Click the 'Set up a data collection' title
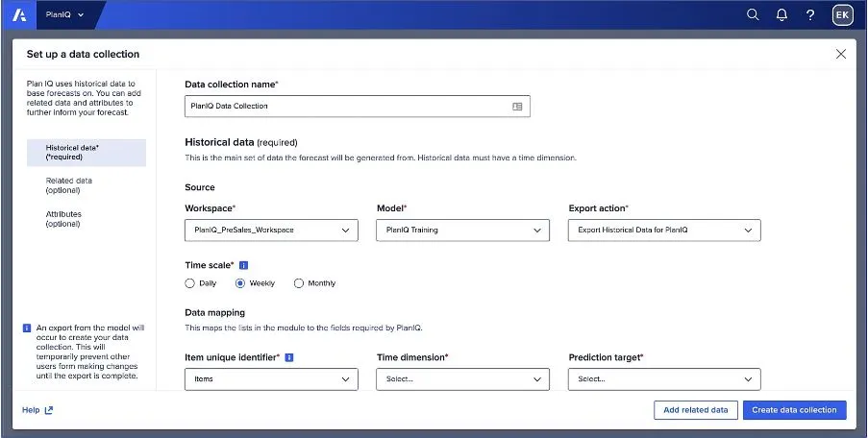 tap(83, 54)
